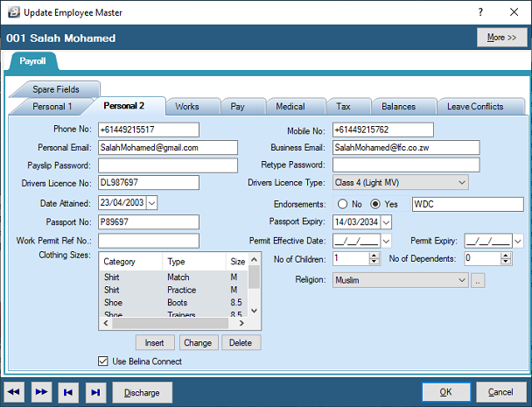The image size is (532, 407).
Task: Click the Work Permit Ref No field
Action: (149, 241)
